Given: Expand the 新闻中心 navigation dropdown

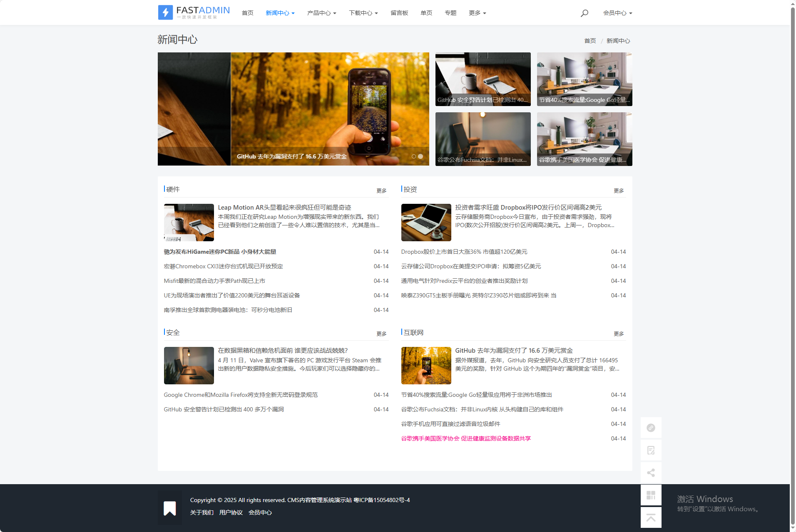Looking at the screenshot, I should pos(280,13).
